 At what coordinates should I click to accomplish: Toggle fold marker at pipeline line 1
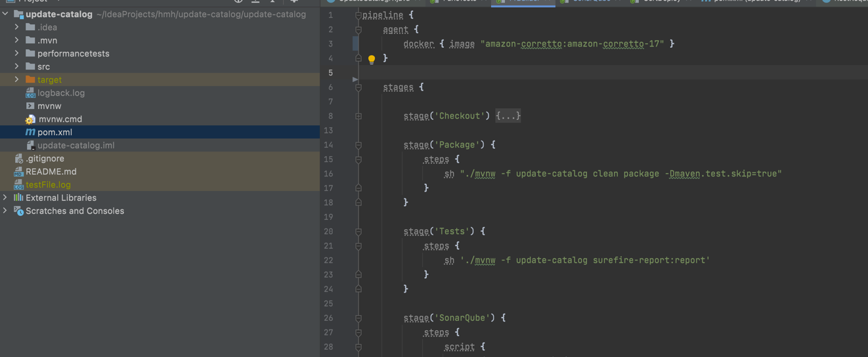point(358,15)
